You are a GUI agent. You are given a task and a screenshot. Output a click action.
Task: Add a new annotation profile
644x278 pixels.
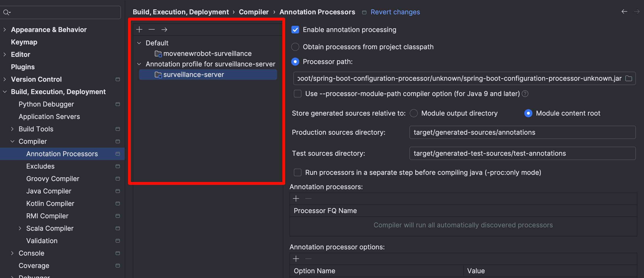[x=139, y=30]
